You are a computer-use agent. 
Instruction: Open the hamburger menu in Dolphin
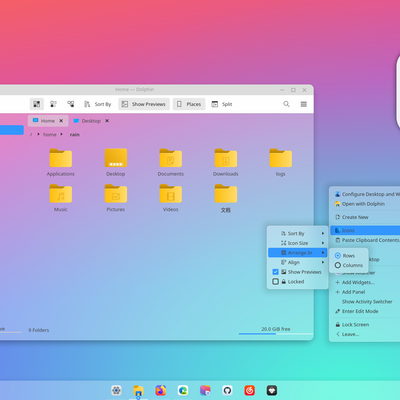tap(304, 104)
